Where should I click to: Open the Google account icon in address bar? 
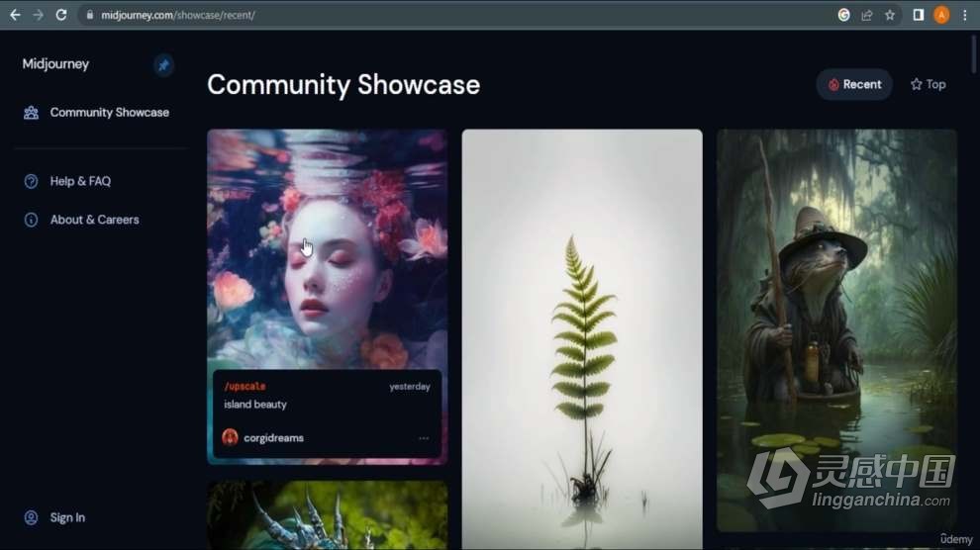[x=843, y=15]
